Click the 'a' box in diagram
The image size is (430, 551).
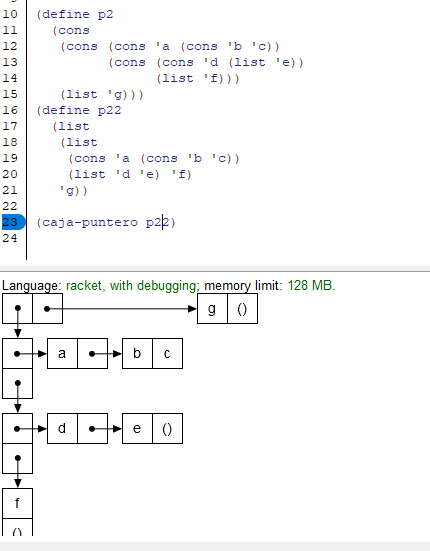(x=62, y=354)
